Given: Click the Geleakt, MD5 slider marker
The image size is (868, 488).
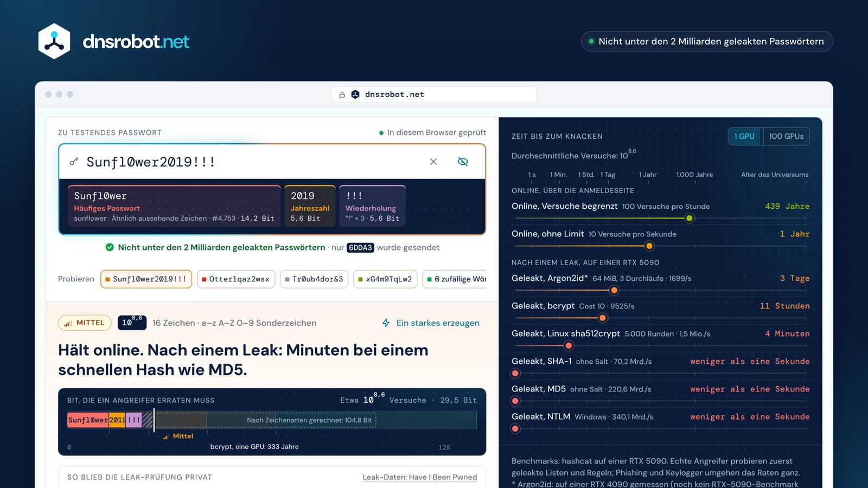Looking at the screenshot, I should (515, 401).
